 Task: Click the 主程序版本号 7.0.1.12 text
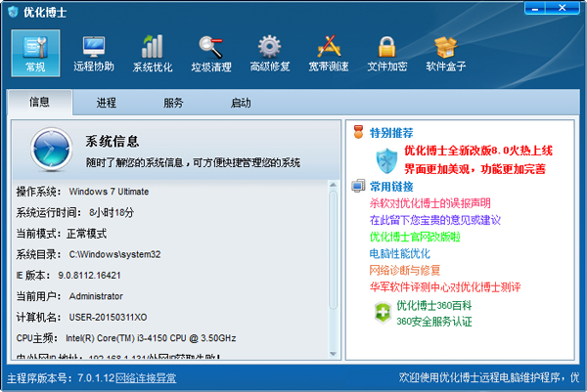61,378
